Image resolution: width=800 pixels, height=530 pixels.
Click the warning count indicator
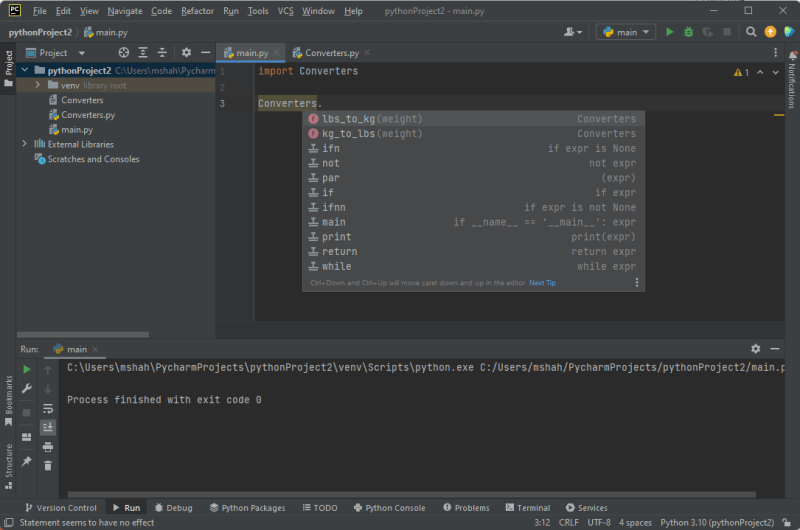pos(741,72)
